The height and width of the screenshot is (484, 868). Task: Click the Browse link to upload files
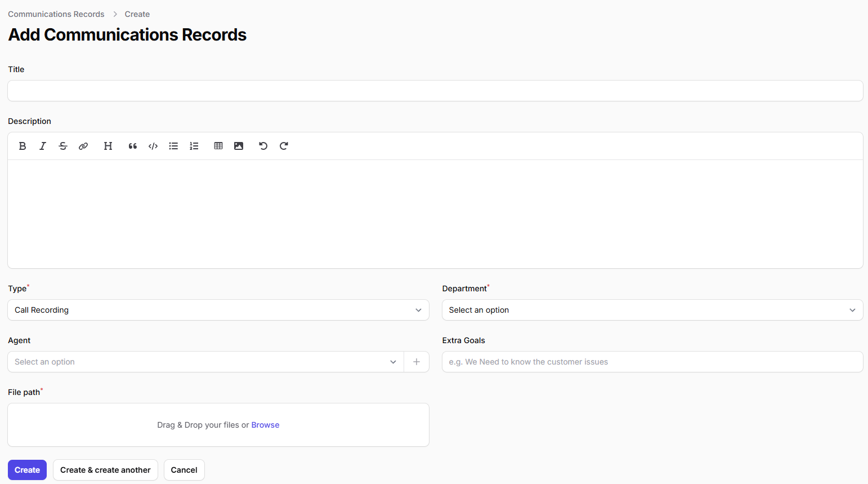coord(265,425)
